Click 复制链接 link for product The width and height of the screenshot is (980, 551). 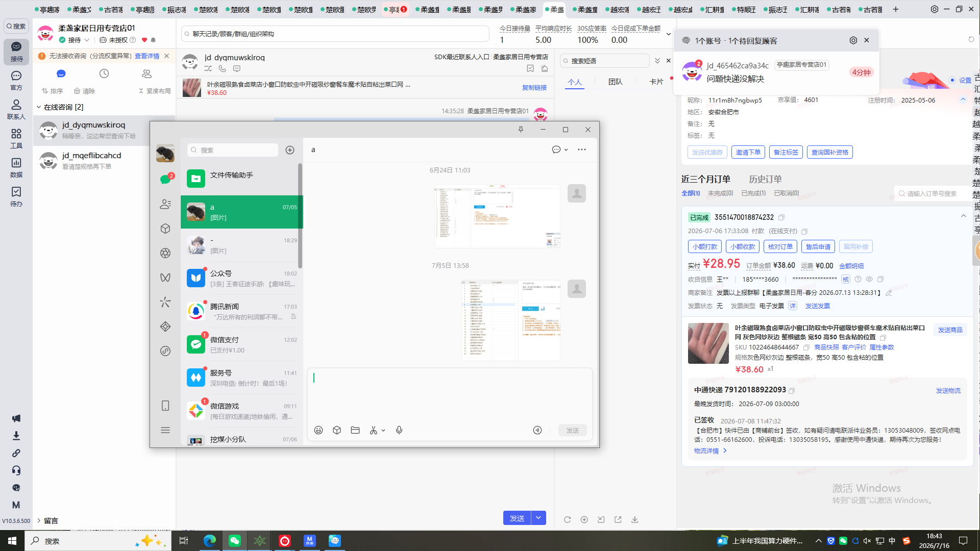pos(534,88)
